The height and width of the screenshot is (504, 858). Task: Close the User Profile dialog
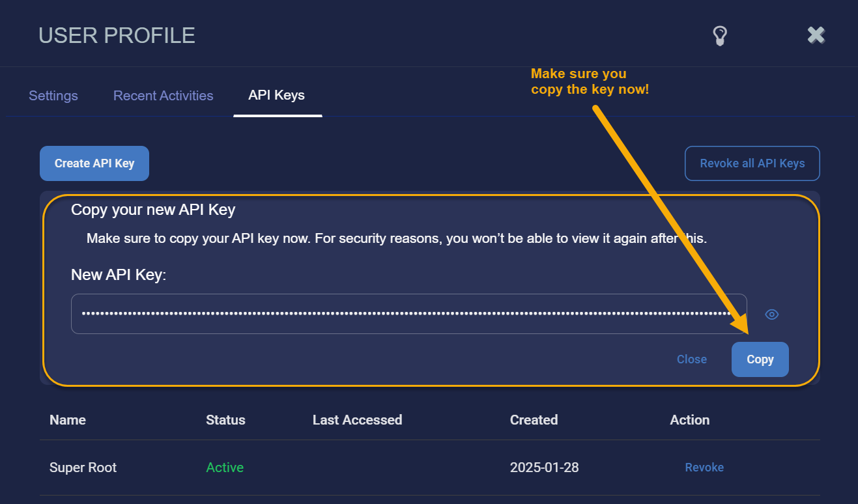[x=816, y=35]
